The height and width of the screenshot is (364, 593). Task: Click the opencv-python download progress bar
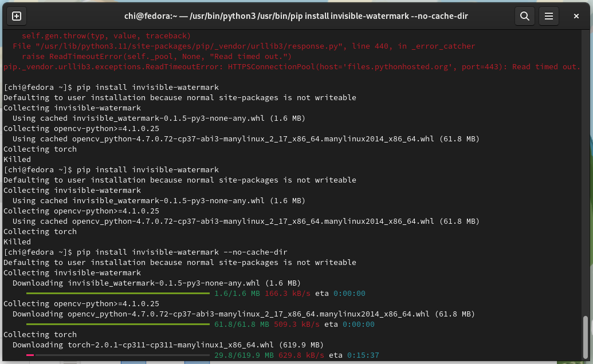point(118,324)
